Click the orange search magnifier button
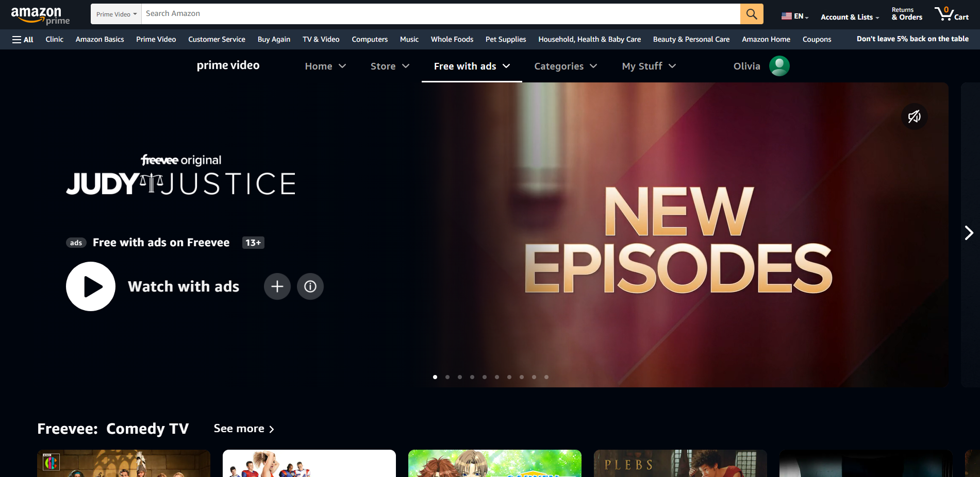 click(751, 14)
